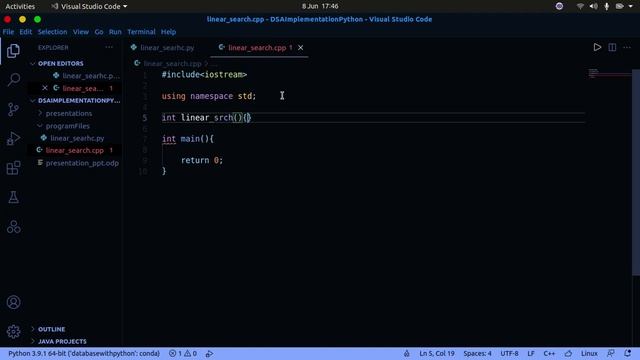Select the Python 3.9.1 interpreter in status bar
This screenshot has width=640, height=360.
84,353
